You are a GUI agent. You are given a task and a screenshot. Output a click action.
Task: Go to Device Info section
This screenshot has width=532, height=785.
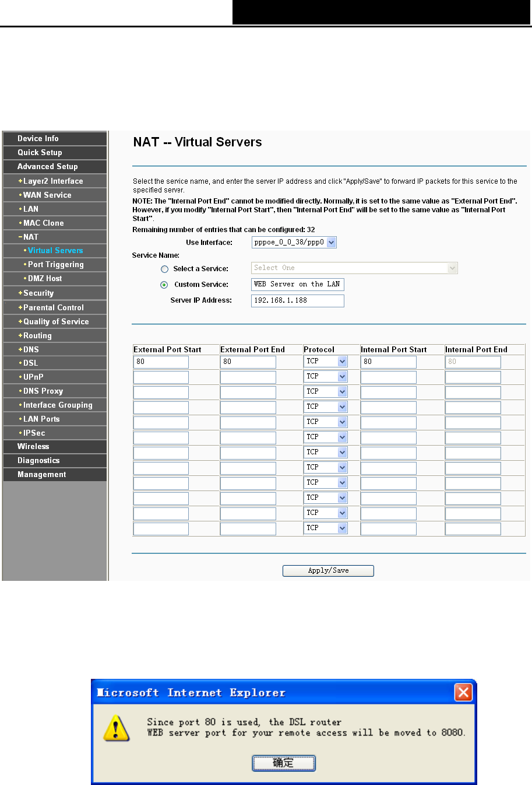click(38, 138)
